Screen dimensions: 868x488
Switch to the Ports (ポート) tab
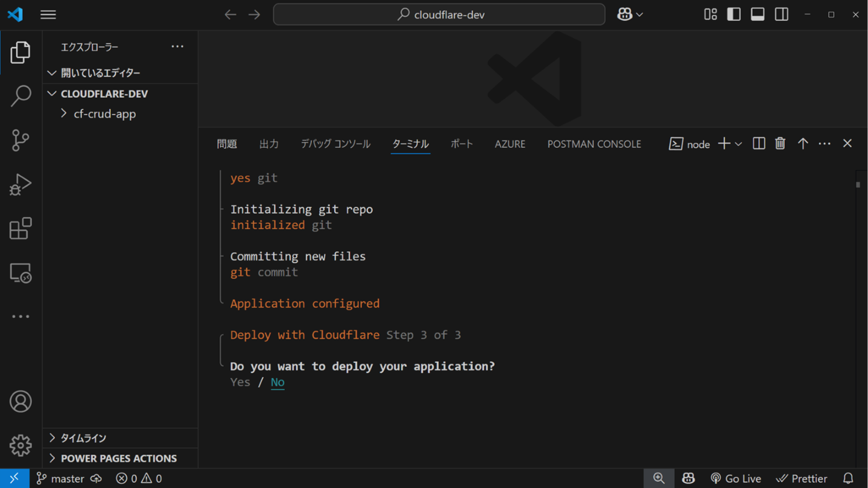click(x=462, y=144)
